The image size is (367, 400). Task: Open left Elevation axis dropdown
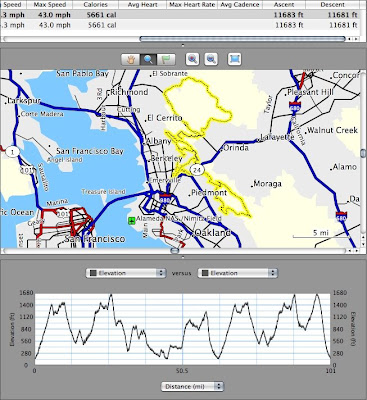pos(126,273)
